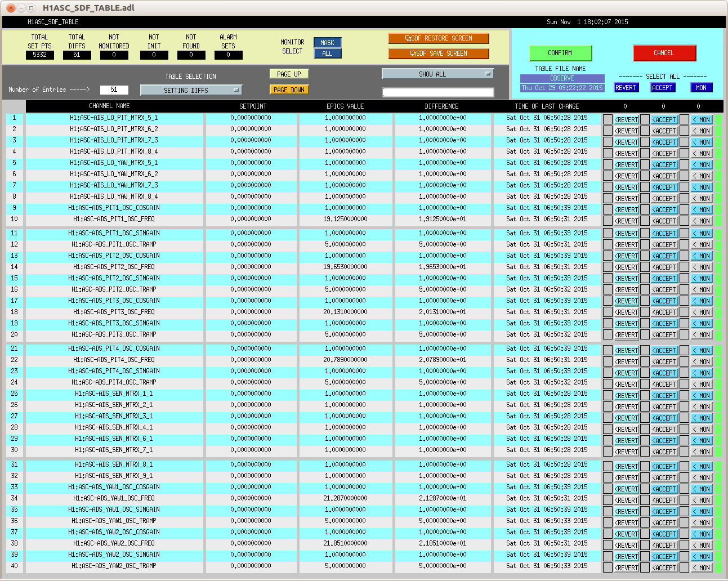Click difference value 2.01310000e+01

[x=443, y=312]
